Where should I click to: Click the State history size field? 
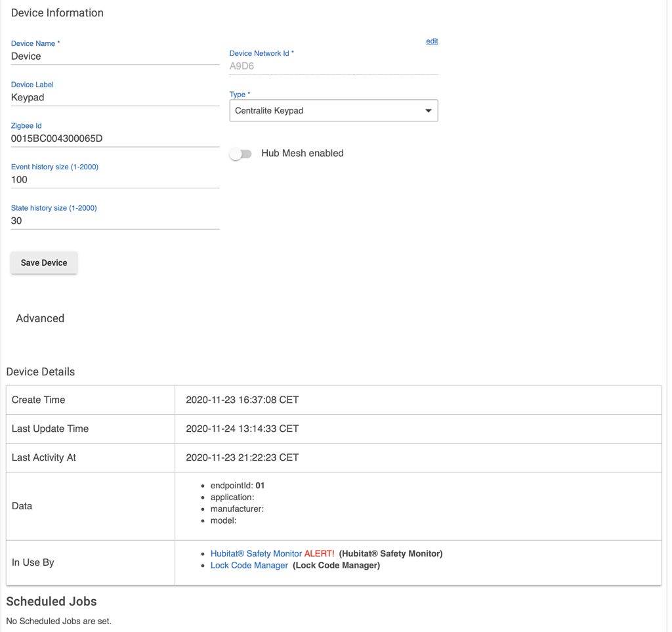click(115, 221)
